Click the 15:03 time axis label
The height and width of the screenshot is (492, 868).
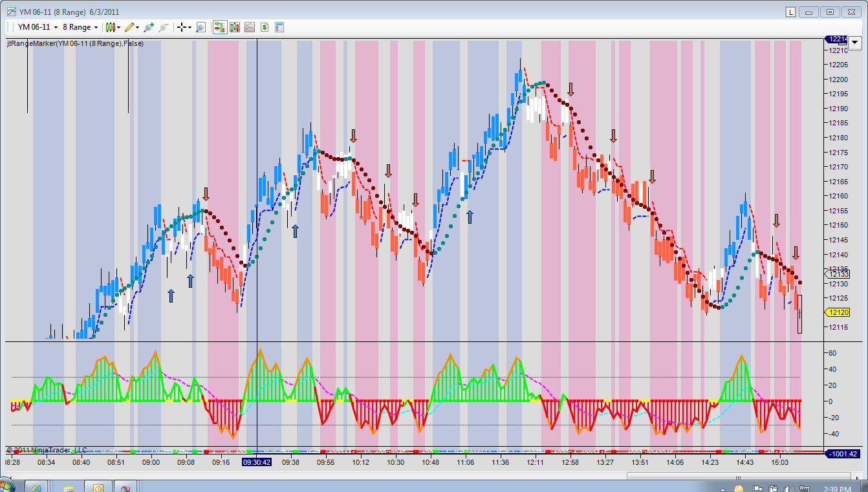(x=780, y=462)
